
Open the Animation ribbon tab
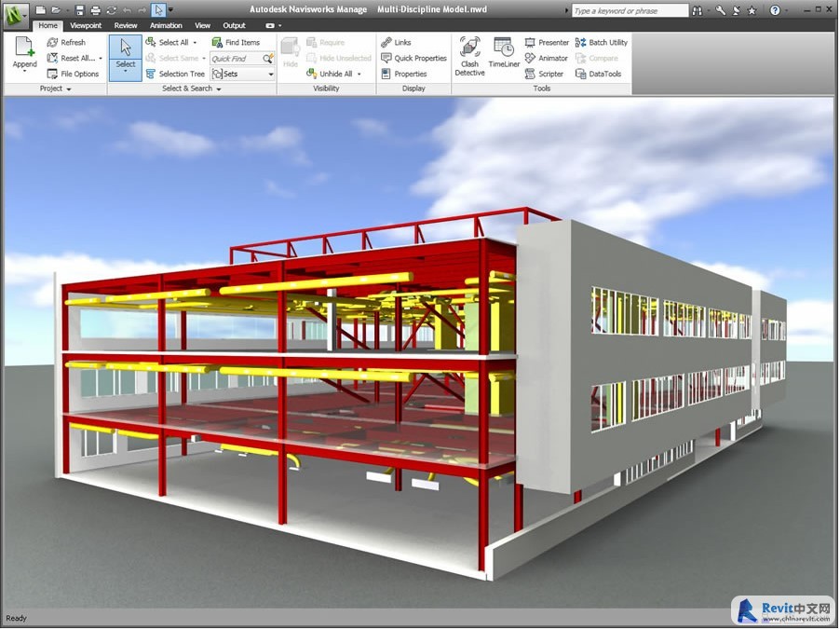tap(166, 26)
